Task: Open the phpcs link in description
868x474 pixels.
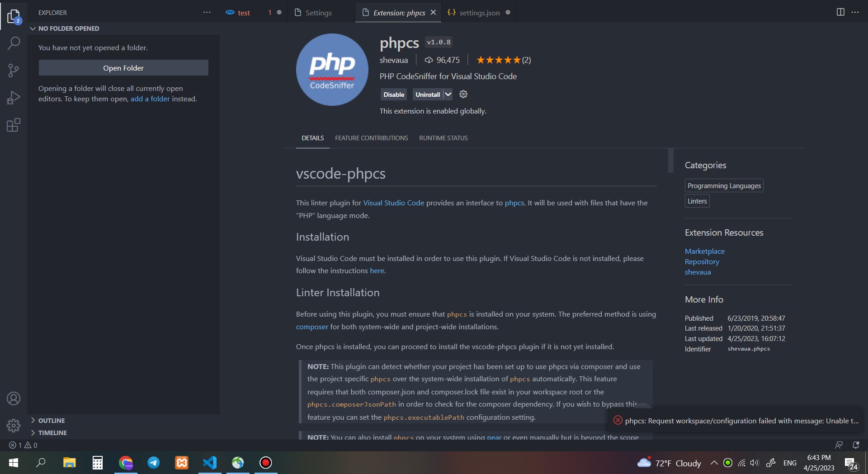Action: pos(514,203)
